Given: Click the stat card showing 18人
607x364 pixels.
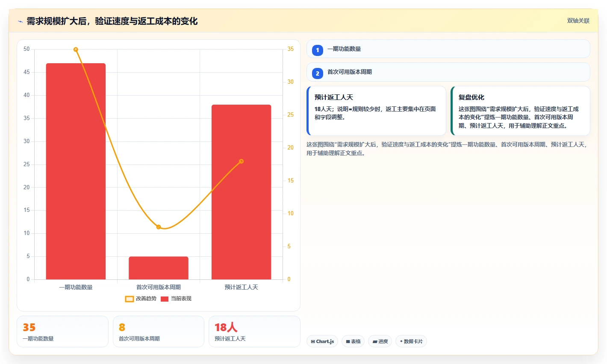Looking at the screenshot, I should (x=254, y=332).
